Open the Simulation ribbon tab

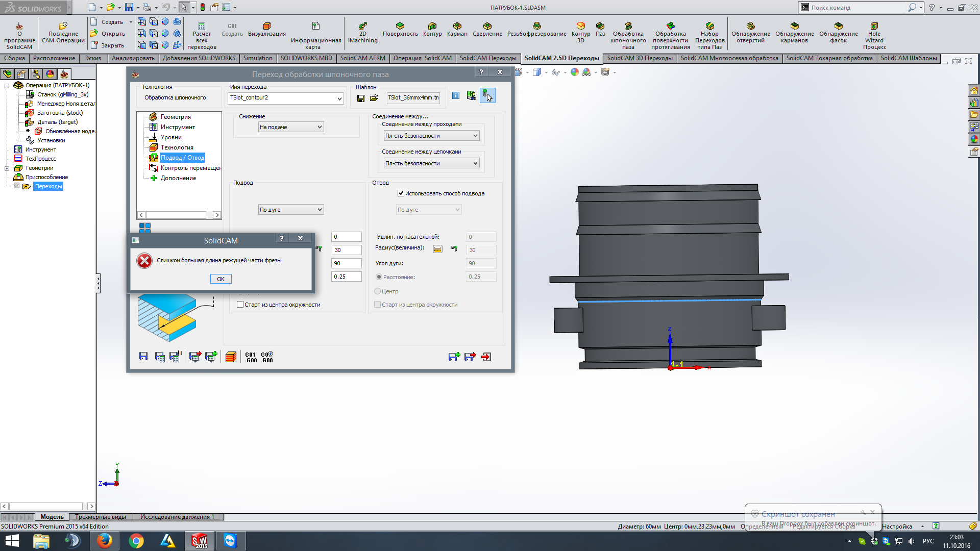258,58
